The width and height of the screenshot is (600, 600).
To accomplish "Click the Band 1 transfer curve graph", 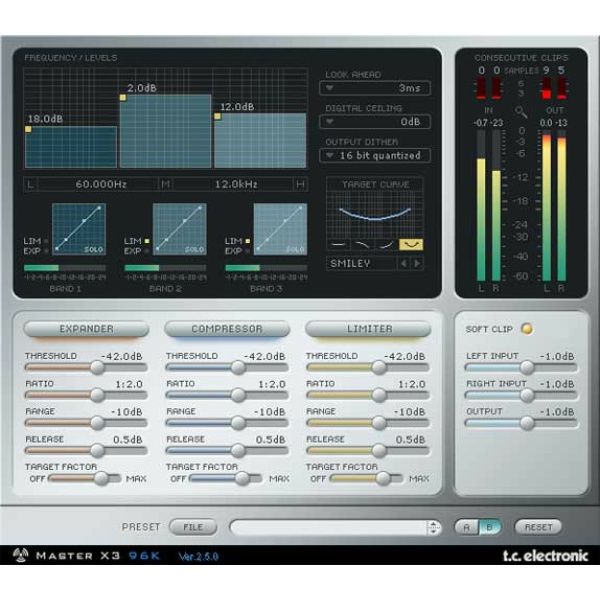I will [79, 229].
